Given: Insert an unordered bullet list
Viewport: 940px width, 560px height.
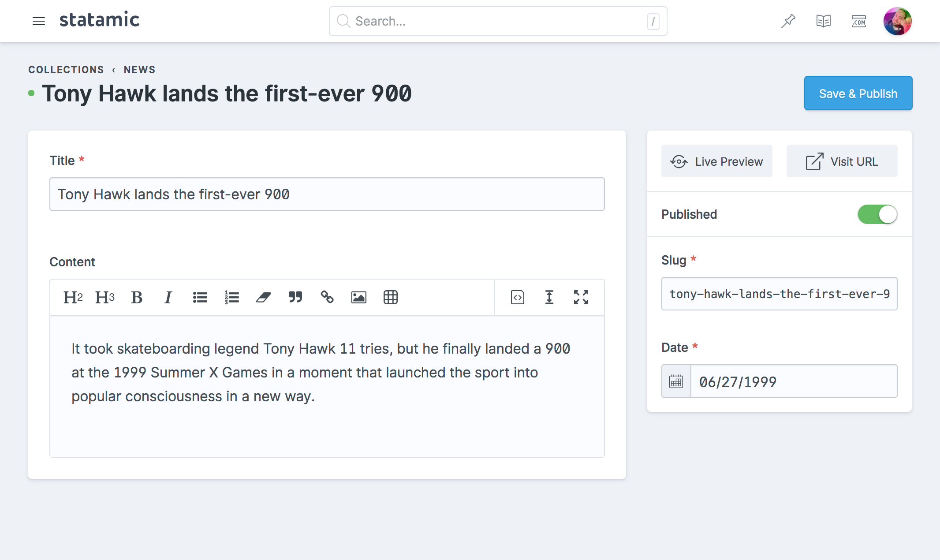Looking at the screenshot, I should (200, 297).
